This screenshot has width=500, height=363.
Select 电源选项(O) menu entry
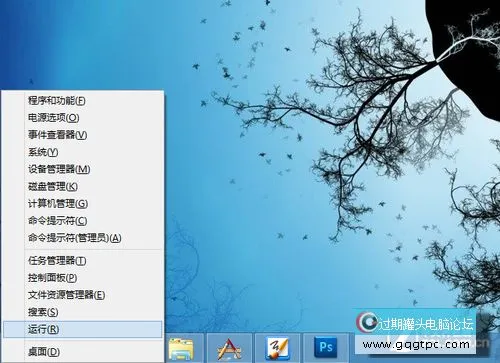(x=83, y=118)
